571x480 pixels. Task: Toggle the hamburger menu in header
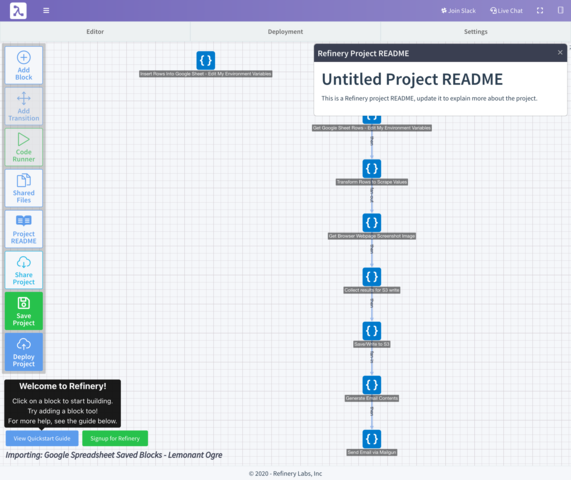46,11
